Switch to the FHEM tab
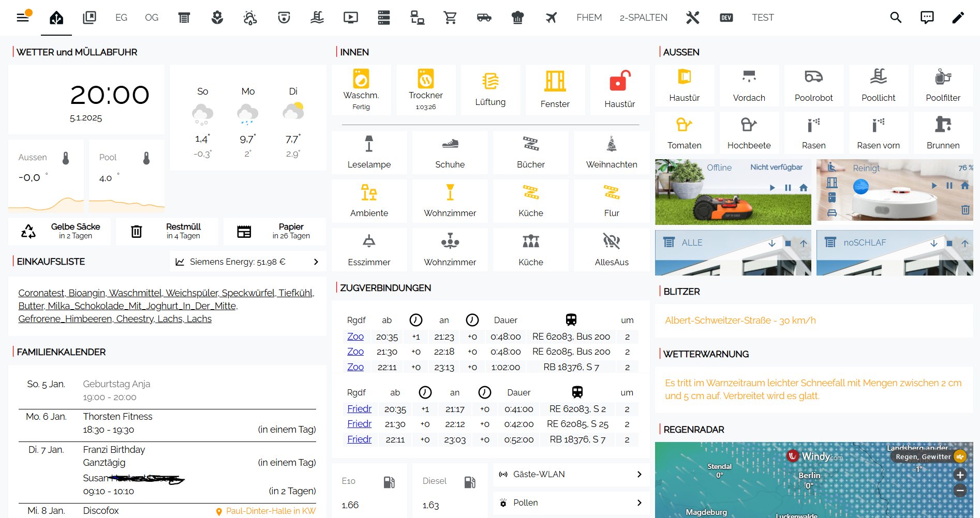 point(589,18)
